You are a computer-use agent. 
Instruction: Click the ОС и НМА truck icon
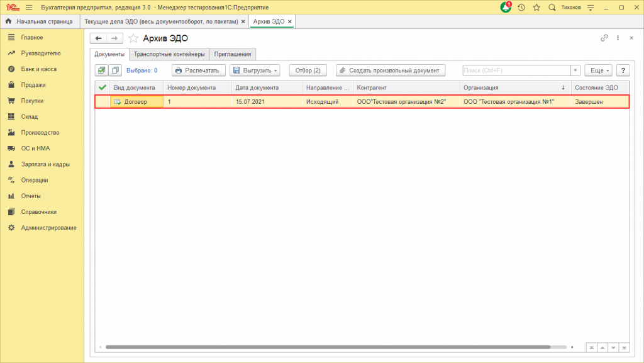pos(11,148)
